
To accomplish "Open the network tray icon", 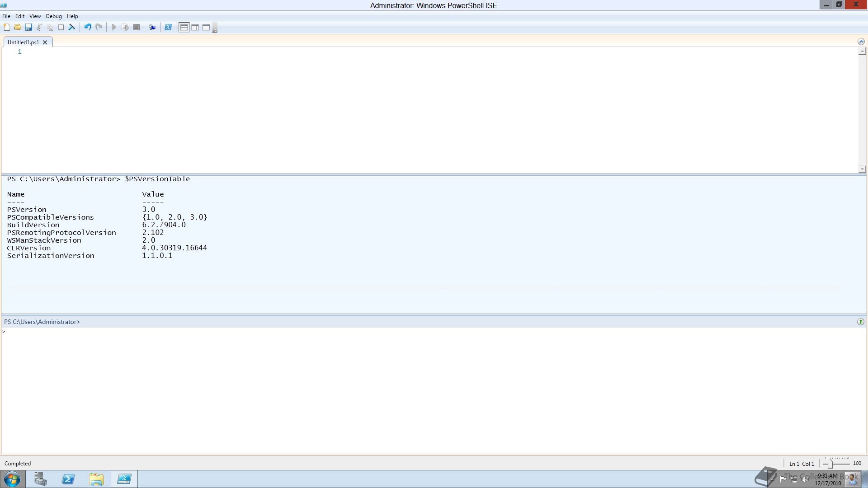I will [794, 479].
